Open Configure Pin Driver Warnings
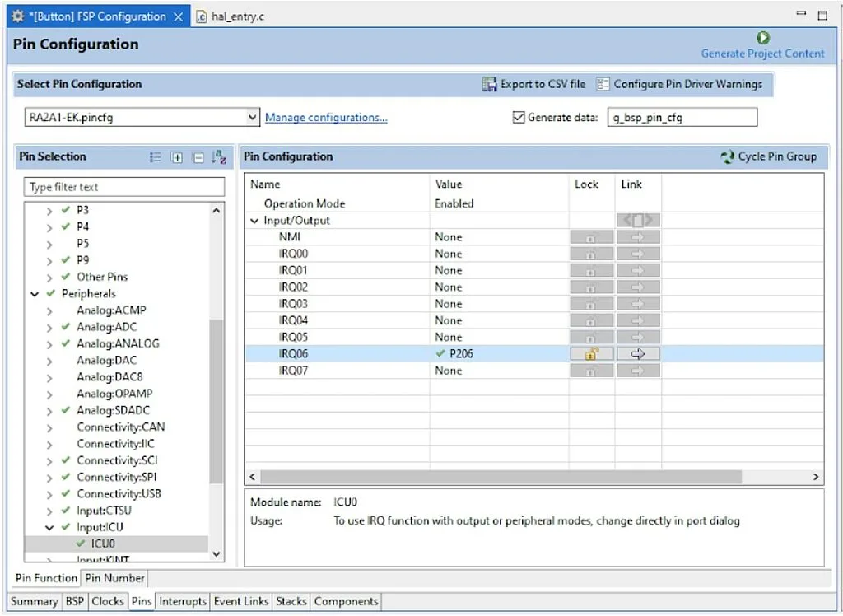843x616 pixels. pos(603,84)
